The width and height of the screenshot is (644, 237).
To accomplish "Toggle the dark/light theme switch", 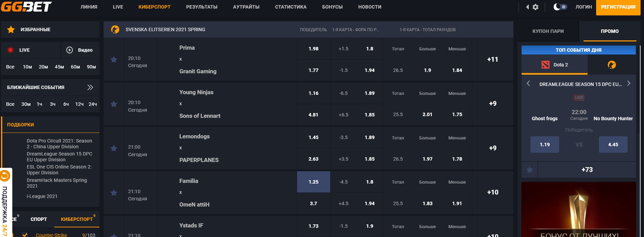I will coord(560,7).
